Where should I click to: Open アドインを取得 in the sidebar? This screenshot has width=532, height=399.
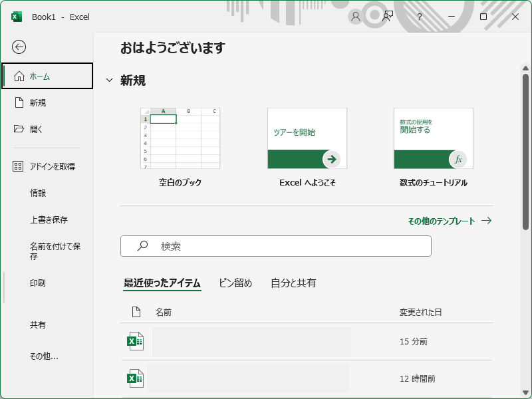coord(47,166)
